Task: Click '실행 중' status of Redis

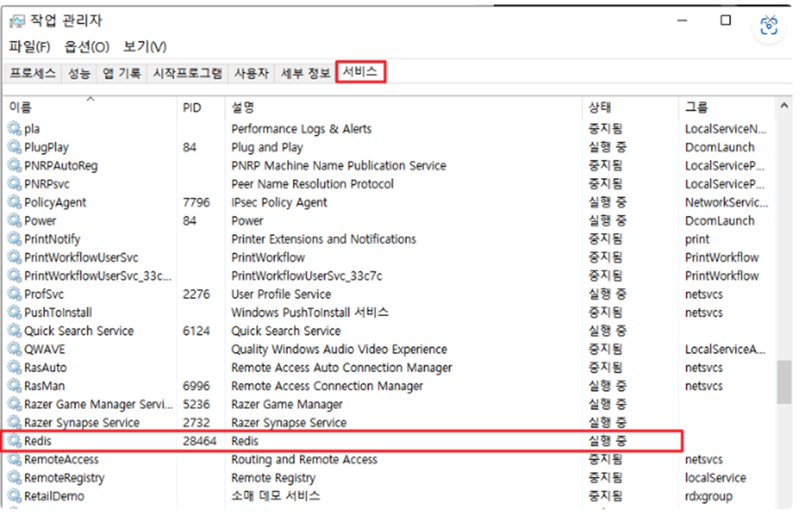Action: (x=608, y=441)
